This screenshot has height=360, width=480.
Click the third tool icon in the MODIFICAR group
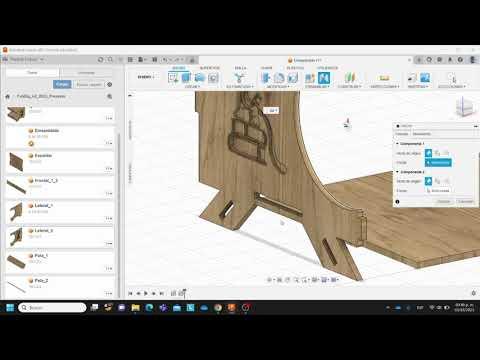click(292, 78)
